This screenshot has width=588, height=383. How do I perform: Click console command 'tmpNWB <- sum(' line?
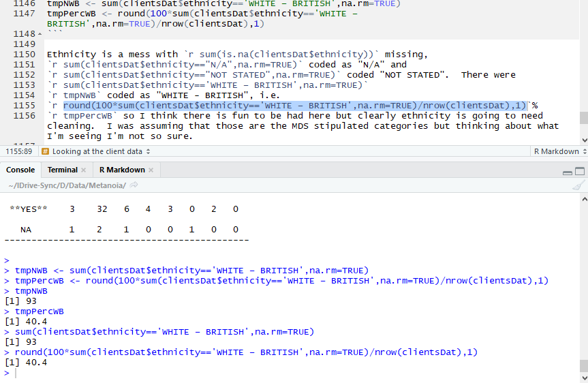[x=191, y=271]
